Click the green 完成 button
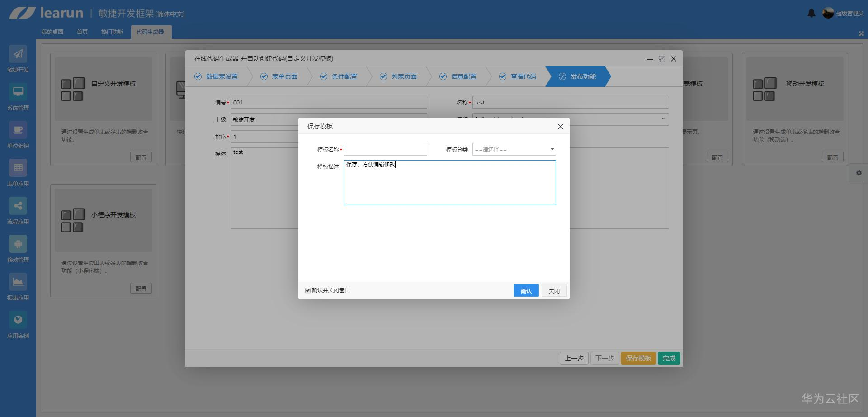This screenshot has height=417, width=868. point(669,358)
